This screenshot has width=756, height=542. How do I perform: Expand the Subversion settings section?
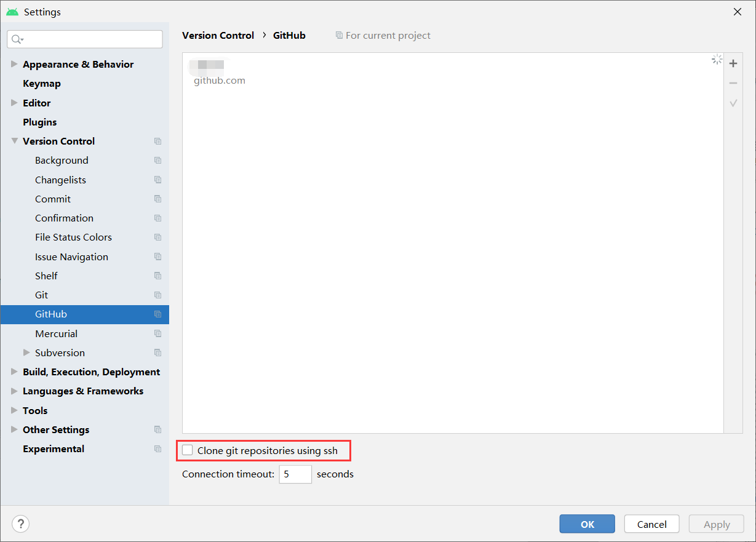tap(25, 353)
